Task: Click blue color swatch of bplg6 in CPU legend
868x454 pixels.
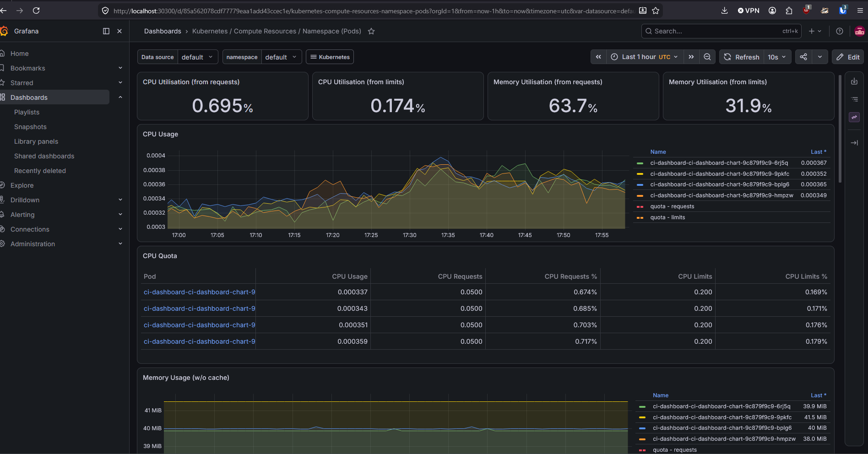Action: coord(640,185)
